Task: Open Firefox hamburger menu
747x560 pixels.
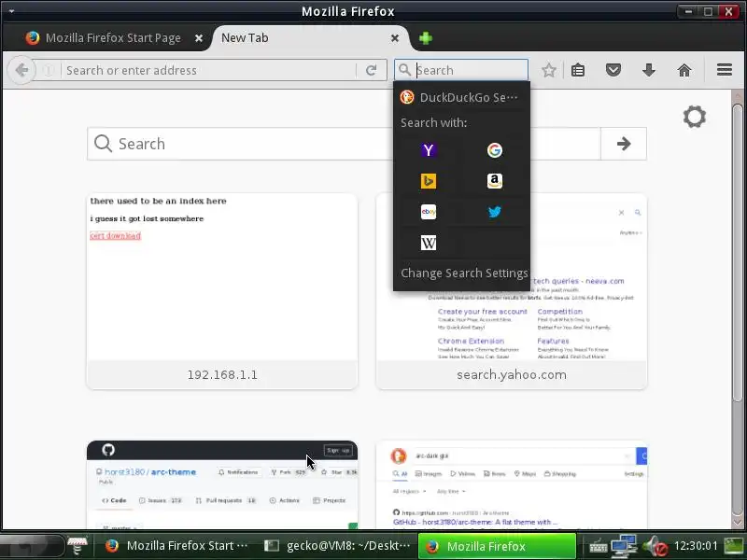Action: [725, 70]
